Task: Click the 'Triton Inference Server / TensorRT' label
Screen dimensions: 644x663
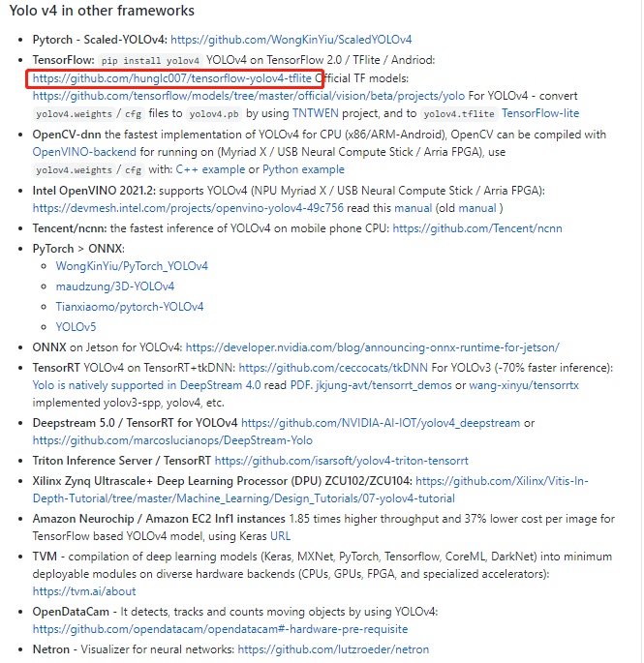Action: coord(122,461)
